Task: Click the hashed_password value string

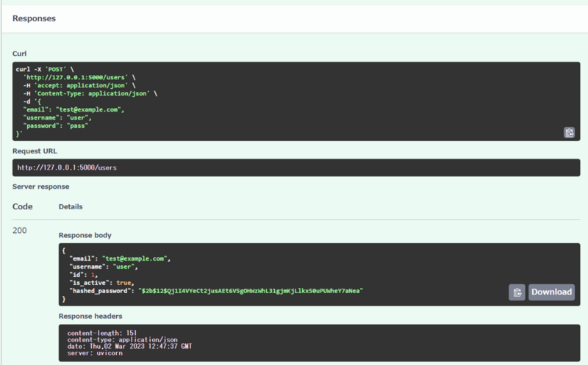Action: coord(251,291)
